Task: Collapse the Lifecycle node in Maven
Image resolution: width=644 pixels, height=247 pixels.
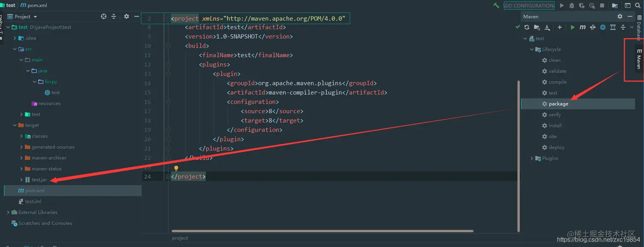Action: pos(532,49)
